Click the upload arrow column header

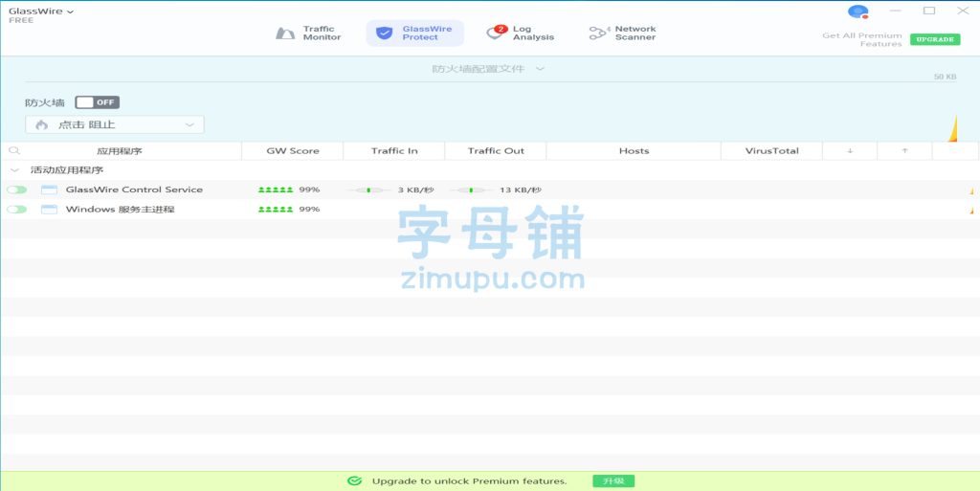[904, 150]
